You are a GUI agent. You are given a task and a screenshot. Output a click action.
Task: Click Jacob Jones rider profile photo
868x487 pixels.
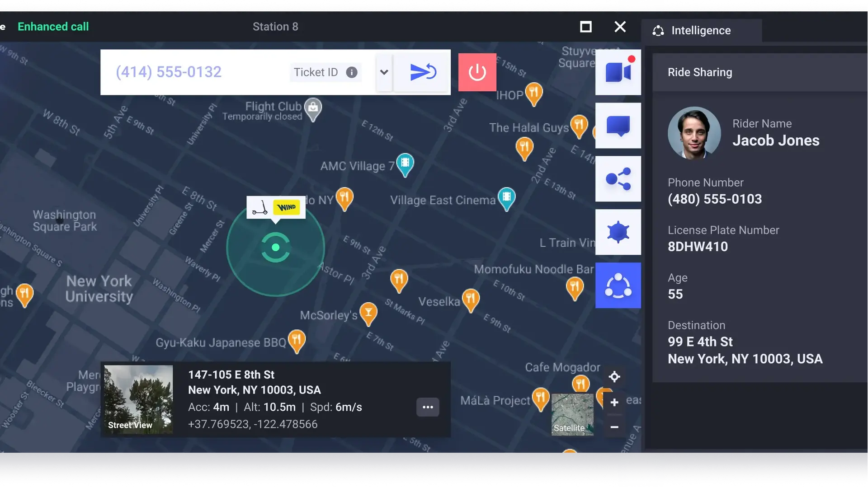694,133
